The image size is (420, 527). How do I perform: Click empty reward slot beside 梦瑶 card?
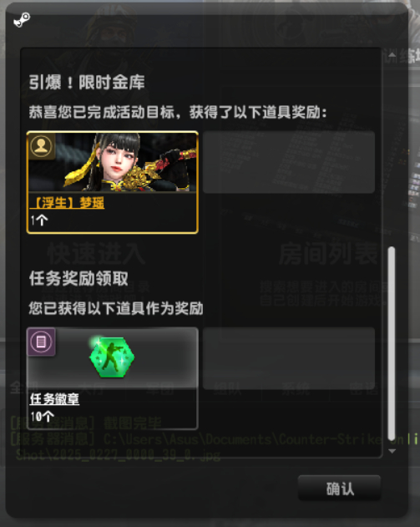coord(289,162)
